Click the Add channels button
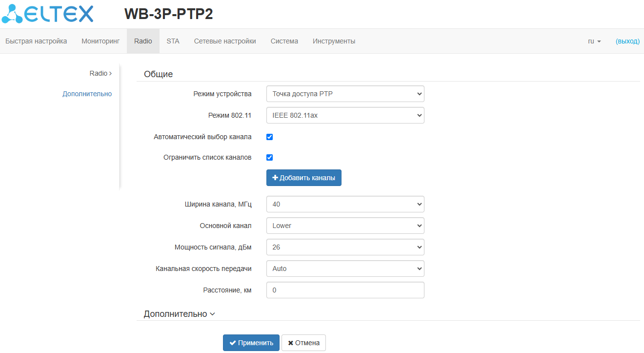 [303, 178]
